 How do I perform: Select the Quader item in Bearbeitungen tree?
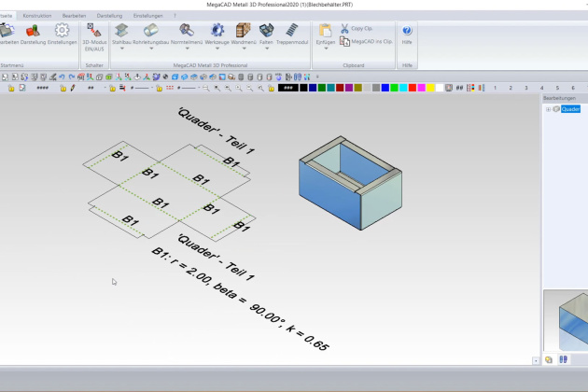click(x=570, y=109)
